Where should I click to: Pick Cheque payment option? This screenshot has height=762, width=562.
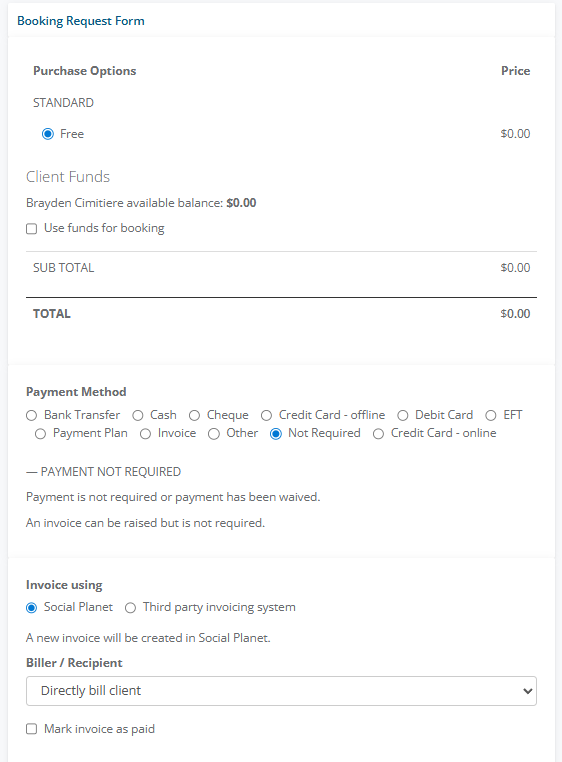[194, 415]
